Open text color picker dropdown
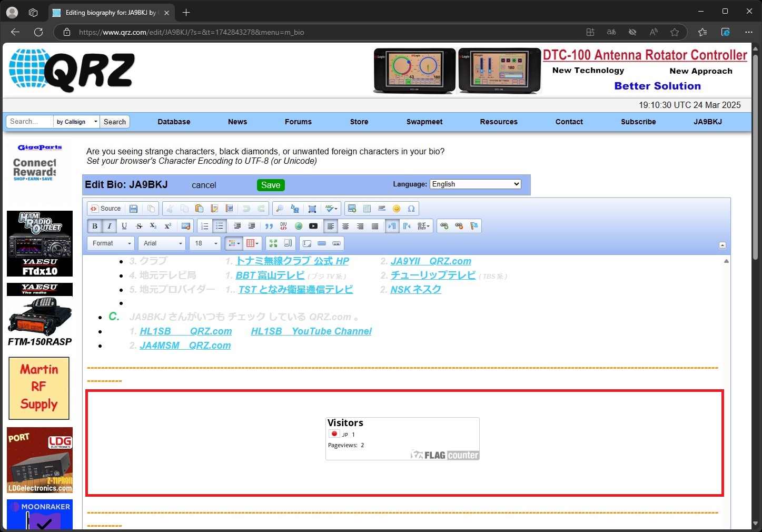The width and height of the screenshot is (762, 532). pos(233,243)
